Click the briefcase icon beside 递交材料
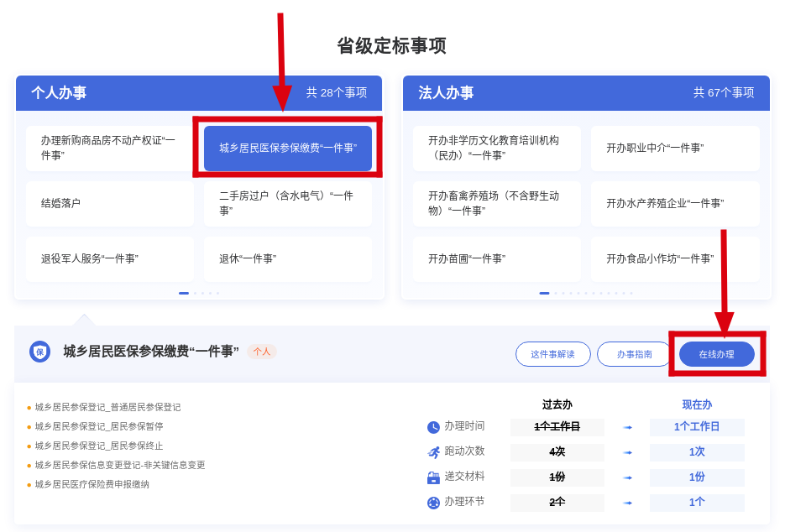This screenshot has height=532, width=785. [x=433, y=477]
